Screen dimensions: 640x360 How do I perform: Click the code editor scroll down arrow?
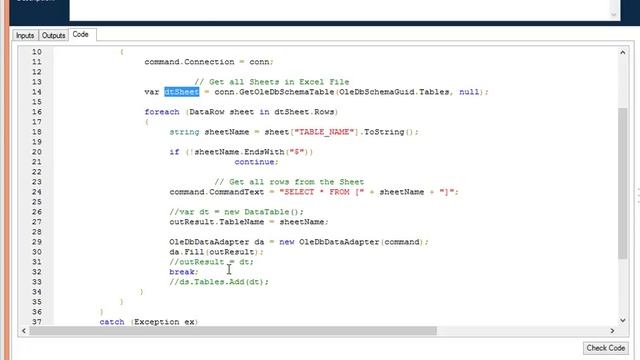click(622, 321)
